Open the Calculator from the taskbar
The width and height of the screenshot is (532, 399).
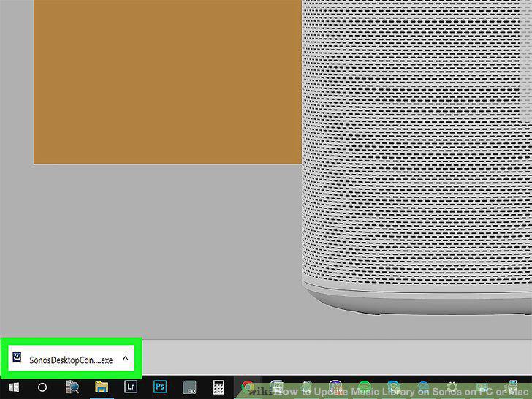(x=218, y=387)
